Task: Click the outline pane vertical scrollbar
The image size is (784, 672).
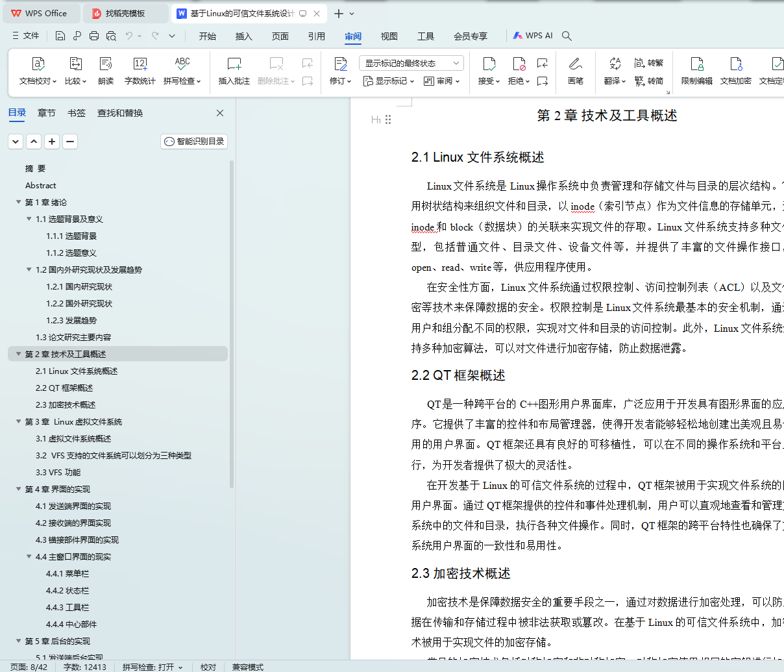Action: [x=232, y=325]
